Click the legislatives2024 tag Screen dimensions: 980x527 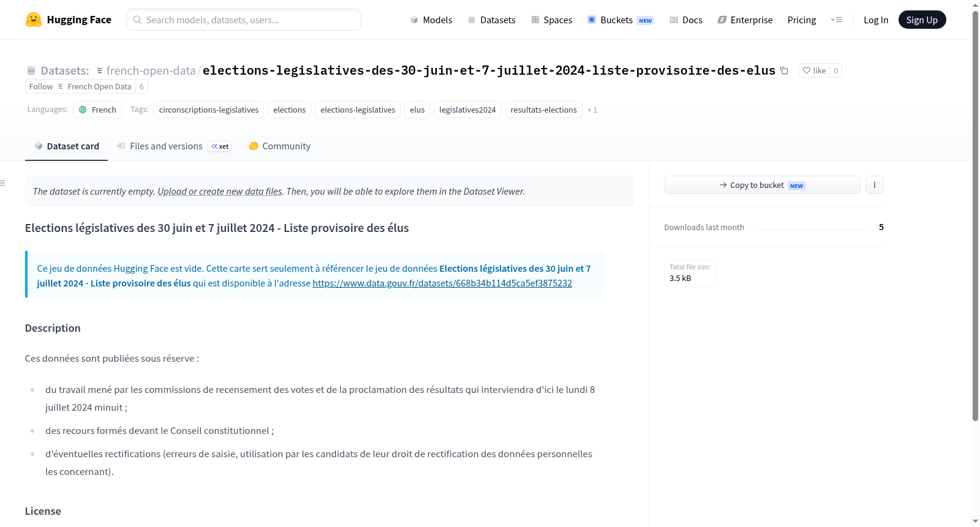[x=467, y=110]
